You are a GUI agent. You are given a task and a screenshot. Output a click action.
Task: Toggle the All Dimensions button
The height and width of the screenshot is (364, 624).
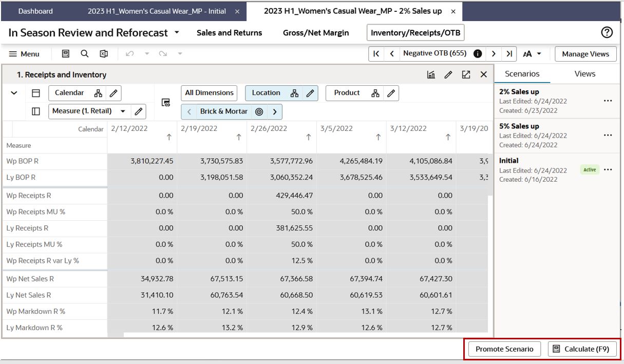[x=209, y=93]
